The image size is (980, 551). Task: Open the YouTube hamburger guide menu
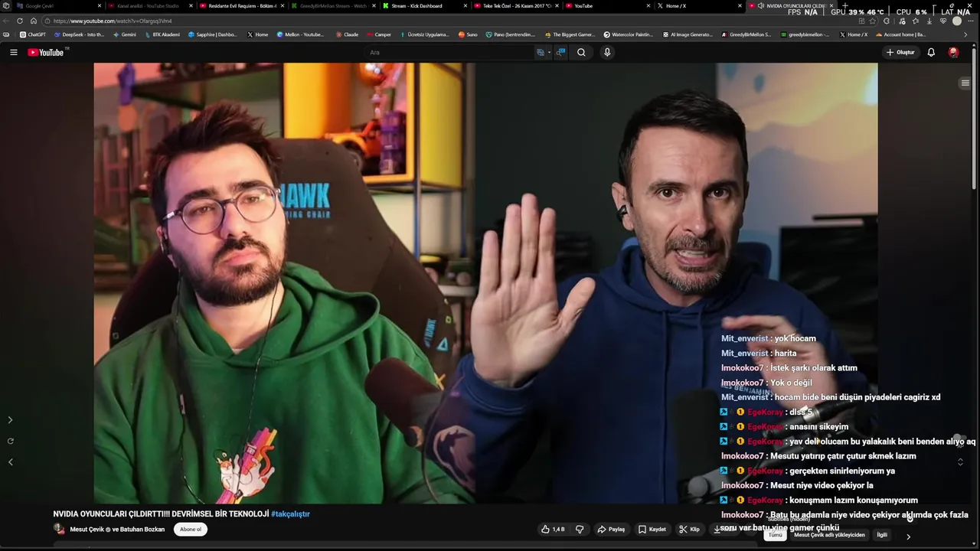pyautogui.click(x=13, y=52)
